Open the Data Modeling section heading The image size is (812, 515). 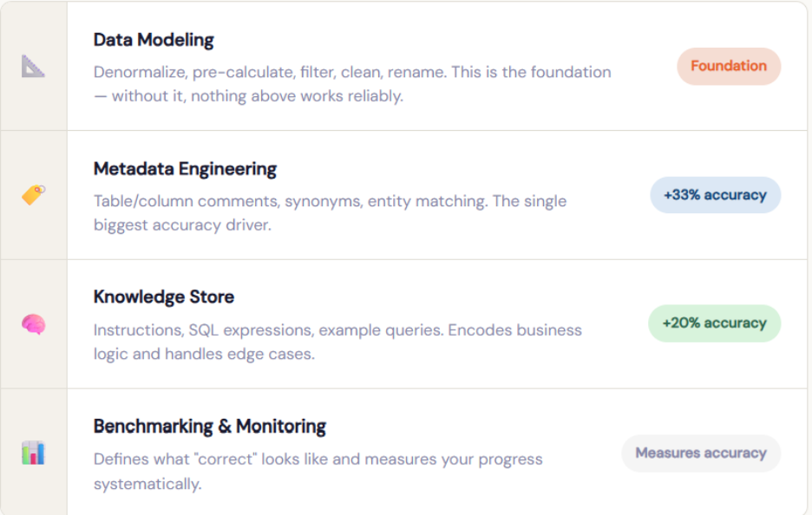pyautogui.click(x=154, y=40)
